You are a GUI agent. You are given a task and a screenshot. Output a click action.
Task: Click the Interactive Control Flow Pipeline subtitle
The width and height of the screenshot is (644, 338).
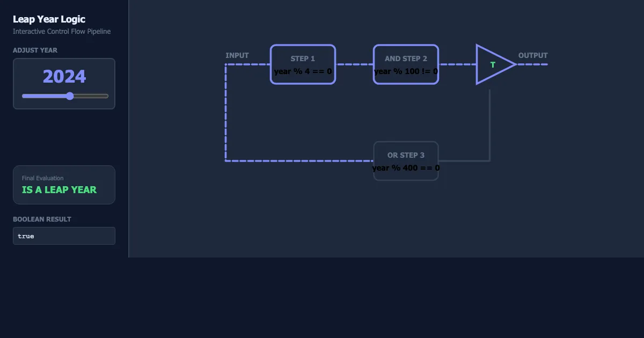(x=62, y=32)
